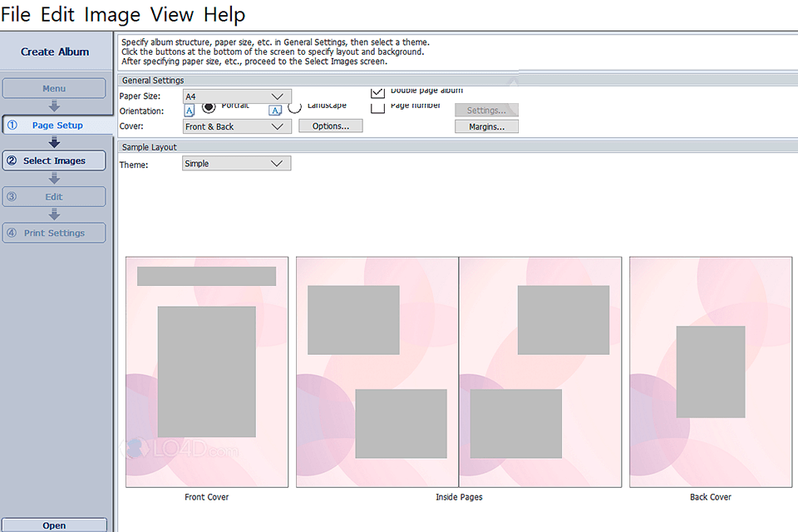Image resolution: width=798 pixels, height=532 pixels.
Task: Open step ③ Edit in sidebar
Action: (x=54, y=196)
